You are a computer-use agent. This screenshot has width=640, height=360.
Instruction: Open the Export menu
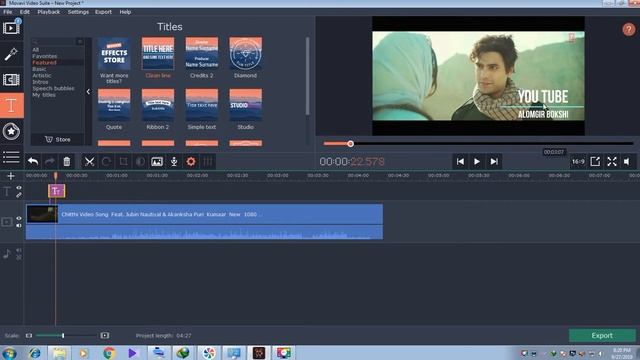103,12
